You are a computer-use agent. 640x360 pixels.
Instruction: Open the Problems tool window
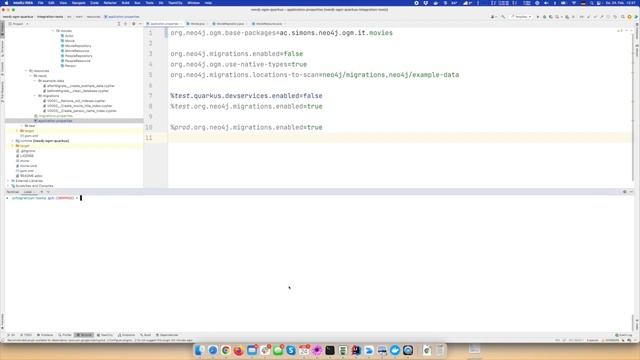(x=45, y=335)
